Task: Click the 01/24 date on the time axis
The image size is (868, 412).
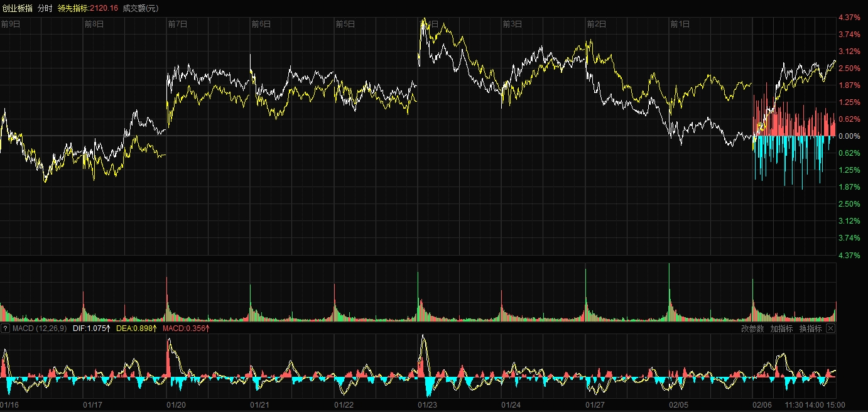Action: [x=511, y=405]
